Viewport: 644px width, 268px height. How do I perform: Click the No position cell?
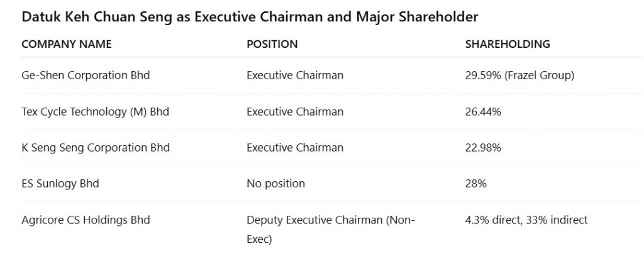pyautogui.click(x=275, y=184)
